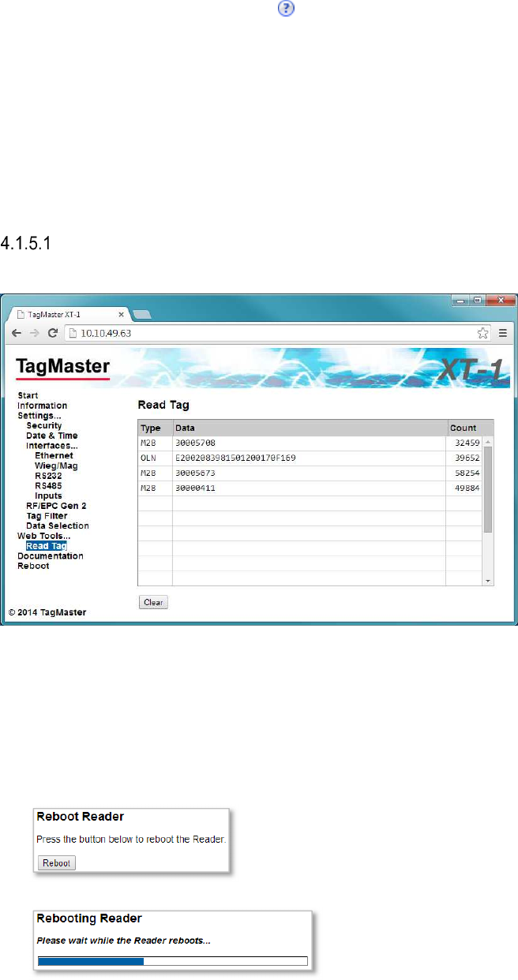The height and width of the screenshot is (980, 518).
Task: Reload the TagMaster page
Action: click(52, 333)
